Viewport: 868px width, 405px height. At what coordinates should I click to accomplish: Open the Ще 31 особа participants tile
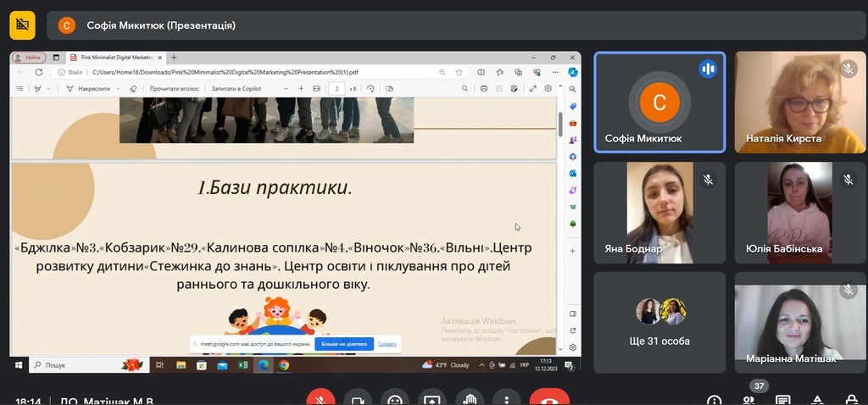pyautogui.click(x=659, y=322)
